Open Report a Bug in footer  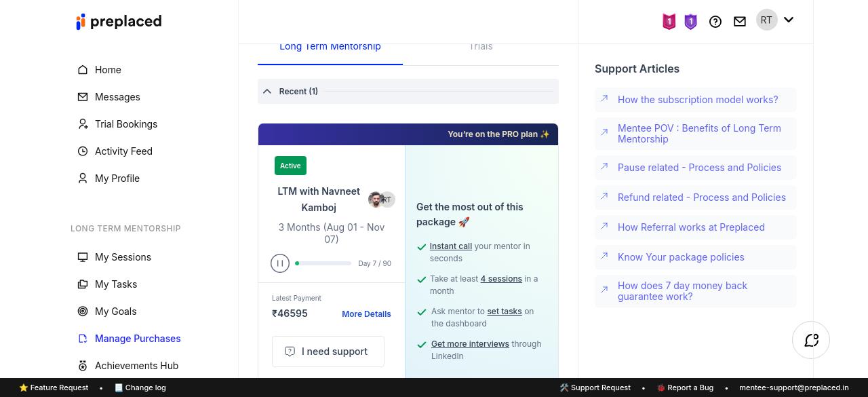685,387
